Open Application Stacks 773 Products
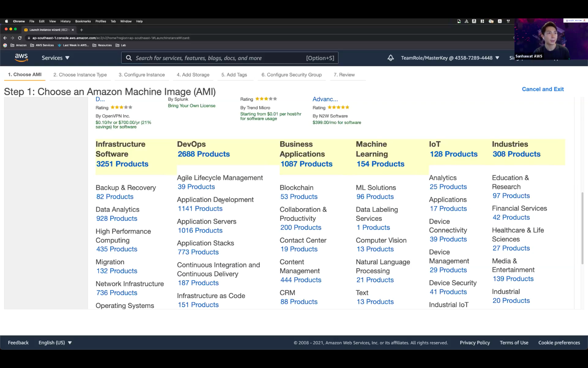The width and height of the screenshot is (588, 368). (198, 252)
